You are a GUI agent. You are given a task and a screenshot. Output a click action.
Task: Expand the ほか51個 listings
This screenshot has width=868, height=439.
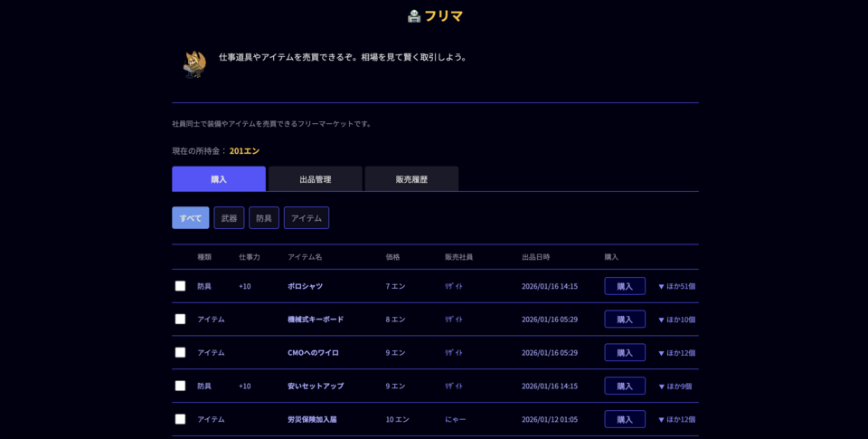(x=676, y=286)
